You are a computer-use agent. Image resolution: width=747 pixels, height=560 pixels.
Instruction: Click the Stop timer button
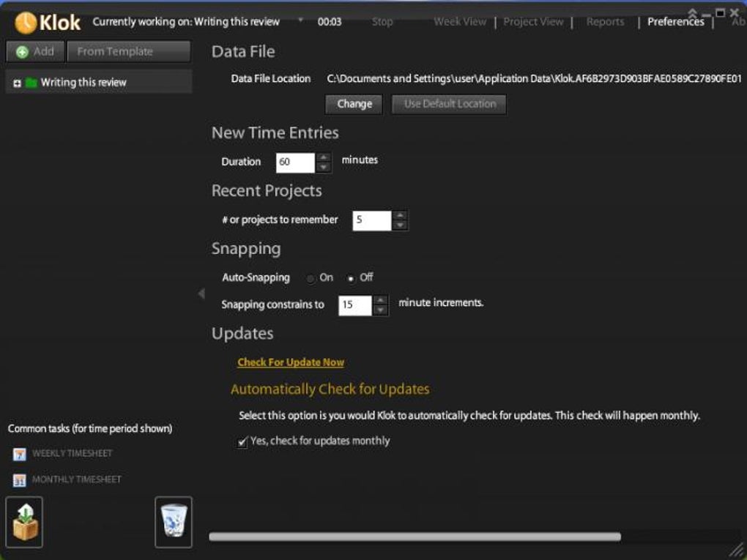click(x=382, y=22)
